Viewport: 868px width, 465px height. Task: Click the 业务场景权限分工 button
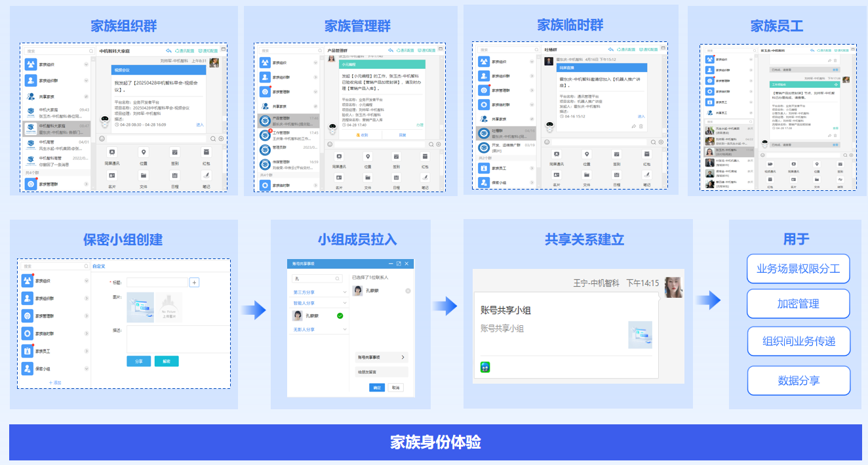(798, 269)
